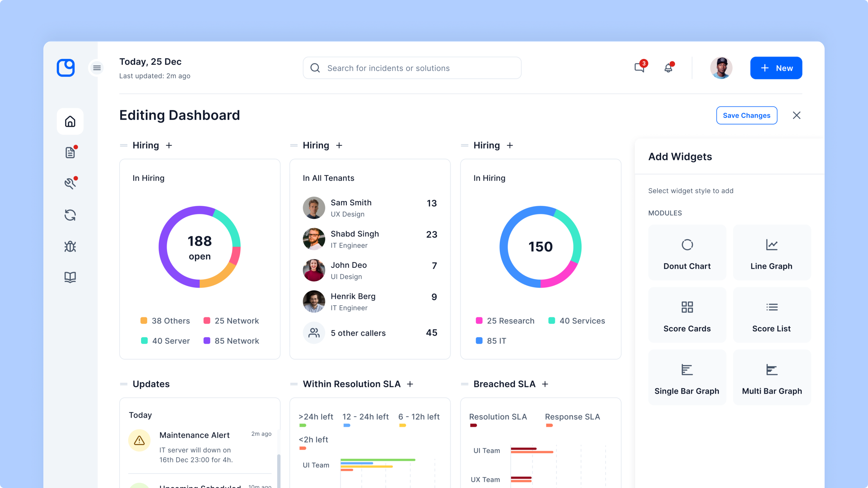Open the tools wrench icon in sidebar

(70, 183)
